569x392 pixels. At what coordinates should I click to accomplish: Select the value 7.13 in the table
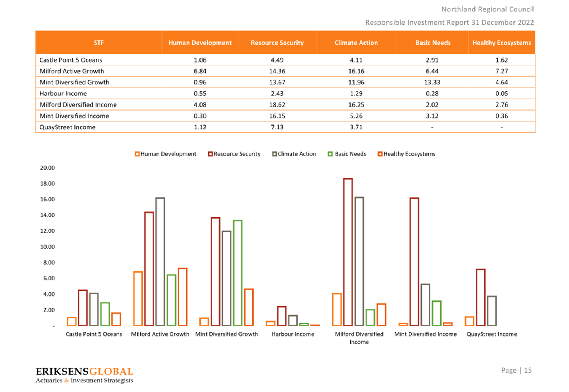tap(277, 127)
